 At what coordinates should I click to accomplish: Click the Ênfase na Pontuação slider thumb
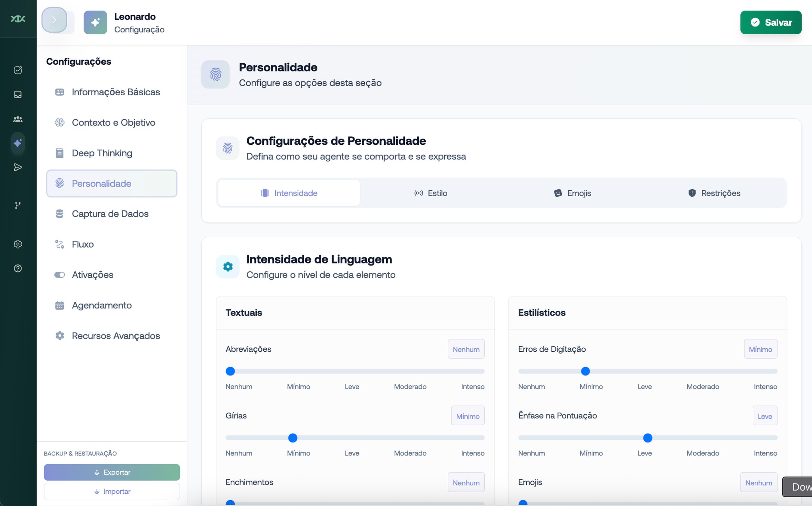[x=648, y=438]
